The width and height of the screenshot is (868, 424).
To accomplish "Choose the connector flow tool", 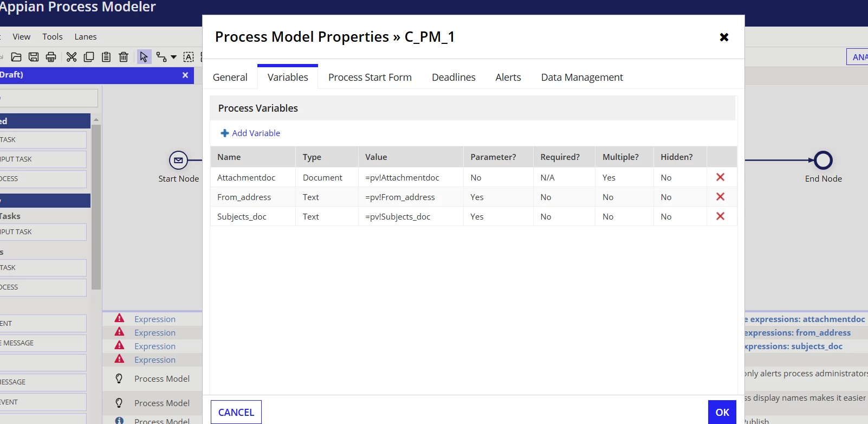I will (161, 57).
